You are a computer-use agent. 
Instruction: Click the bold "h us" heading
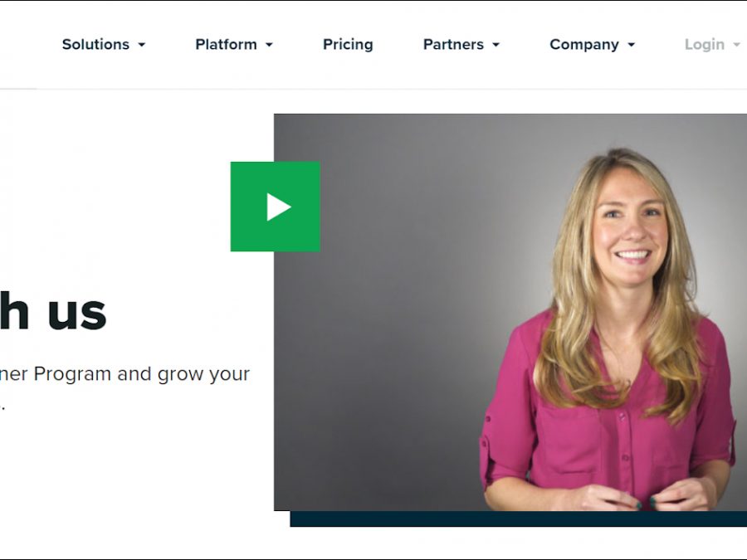click(53, 312)
